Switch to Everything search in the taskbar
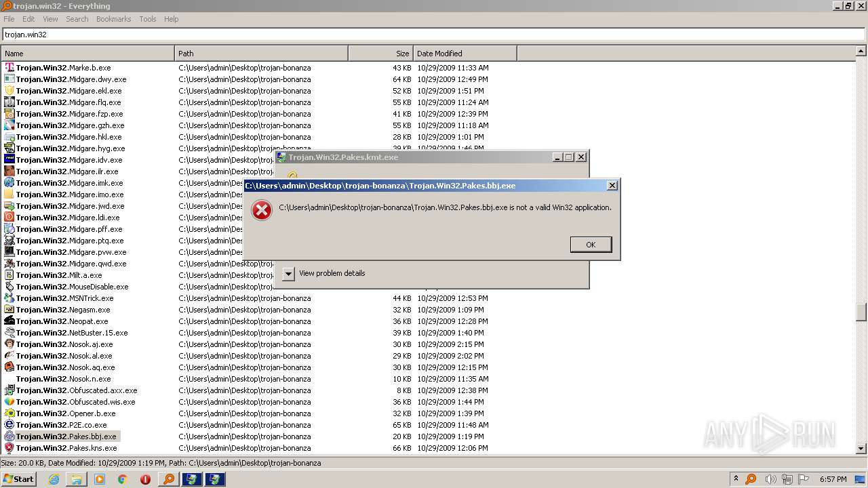Image resolution: width=868 pixels, height=488 pixels. (169, 479)
